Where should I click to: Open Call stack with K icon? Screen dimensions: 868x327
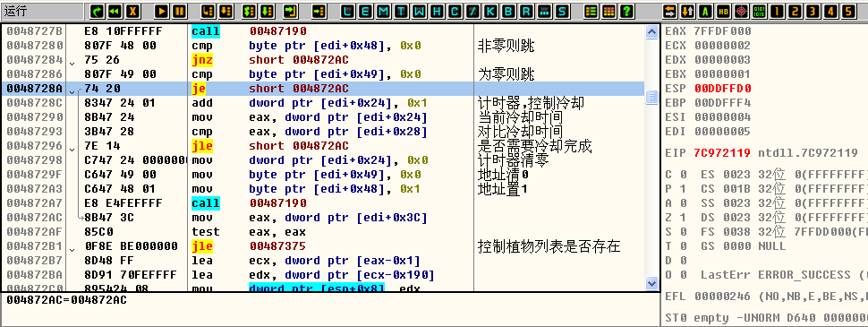pyautogui.click(x=490, y=11)
